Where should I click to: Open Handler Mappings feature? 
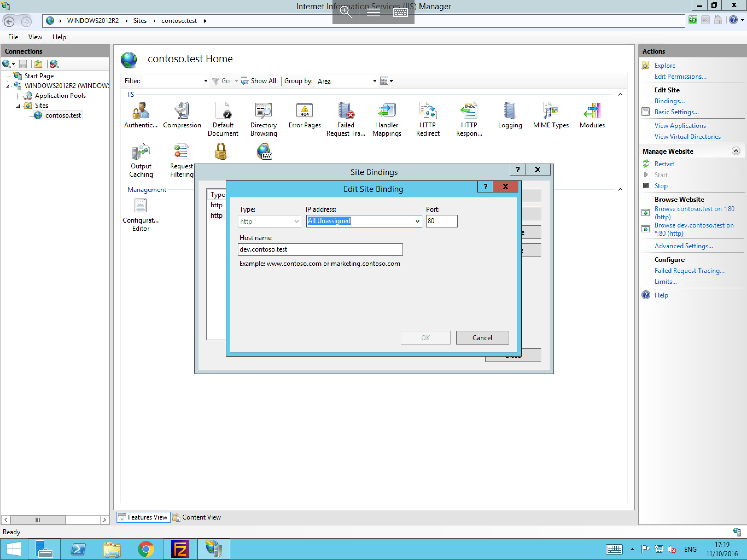[387, 119]
